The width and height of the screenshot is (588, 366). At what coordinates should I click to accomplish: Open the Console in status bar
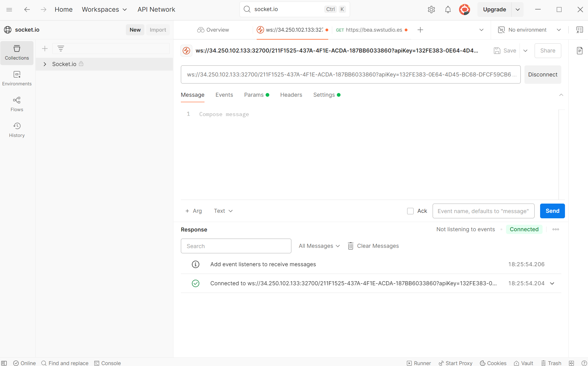[x=107, y=363]
